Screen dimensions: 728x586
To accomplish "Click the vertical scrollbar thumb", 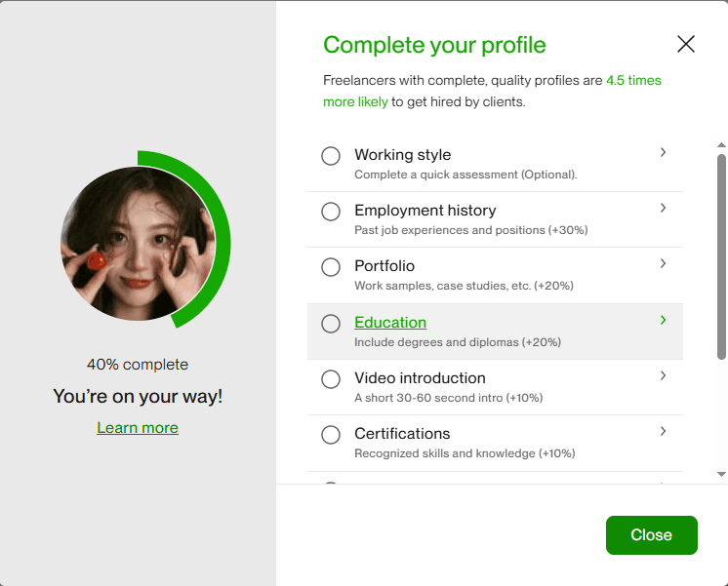I will tap(721, 256).
